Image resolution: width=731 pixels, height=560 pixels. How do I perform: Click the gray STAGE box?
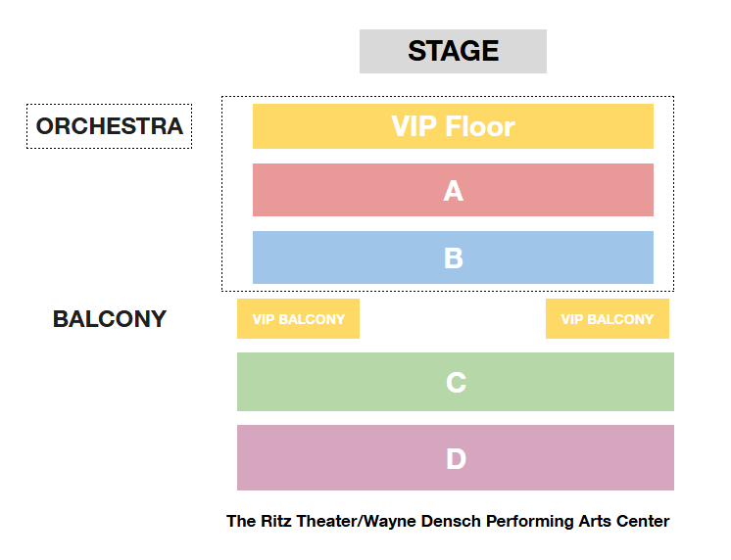pos(453,51)
